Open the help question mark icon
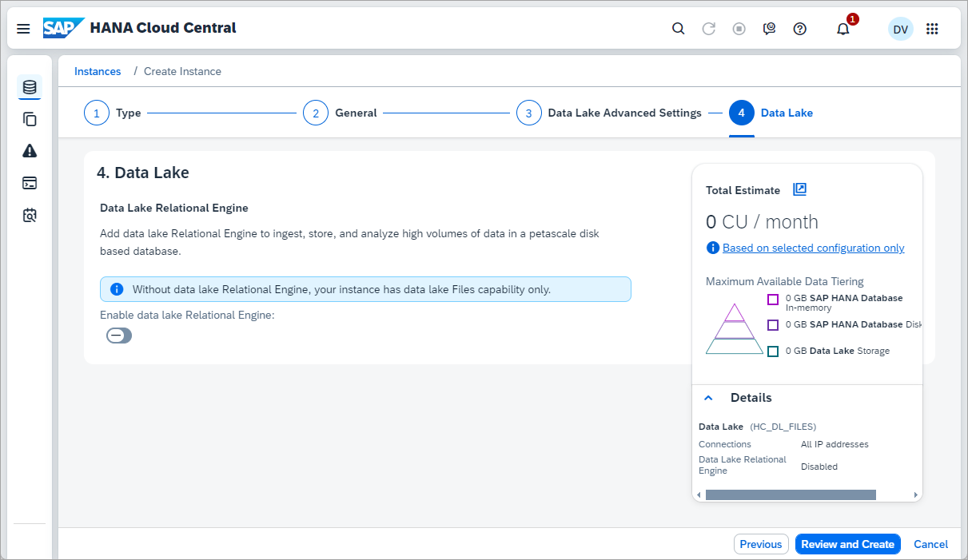The height and width of the screenshot is (560, 968). (x=800, y=29)
